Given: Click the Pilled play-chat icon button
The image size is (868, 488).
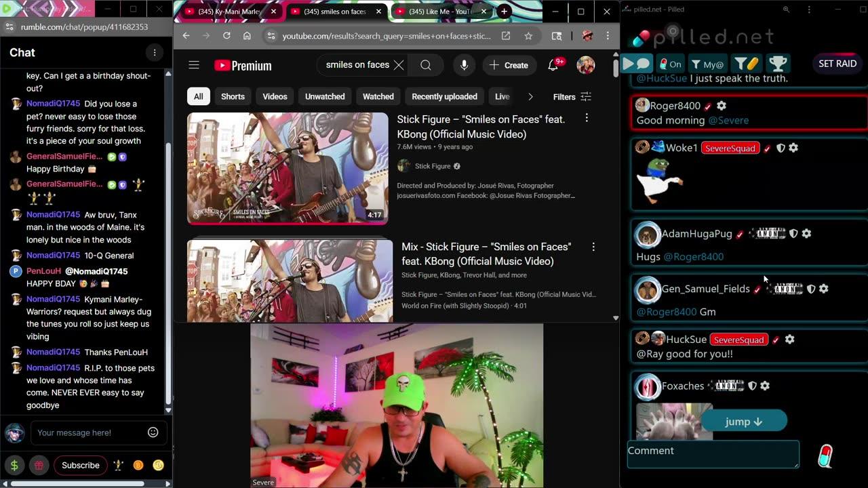Looking at the screenshot, I should pyautogui.click(x=636, y=64).
